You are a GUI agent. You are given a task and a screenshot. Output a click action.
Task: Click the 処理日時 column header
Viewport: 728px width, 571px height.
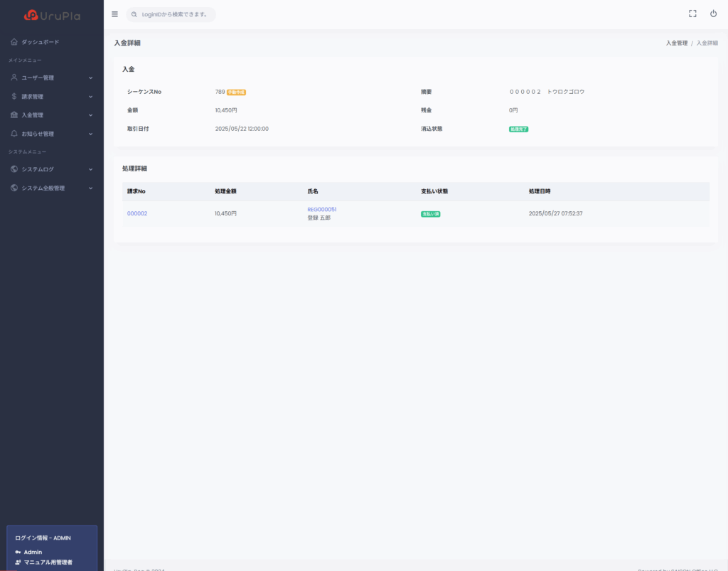tap(540, 191)
